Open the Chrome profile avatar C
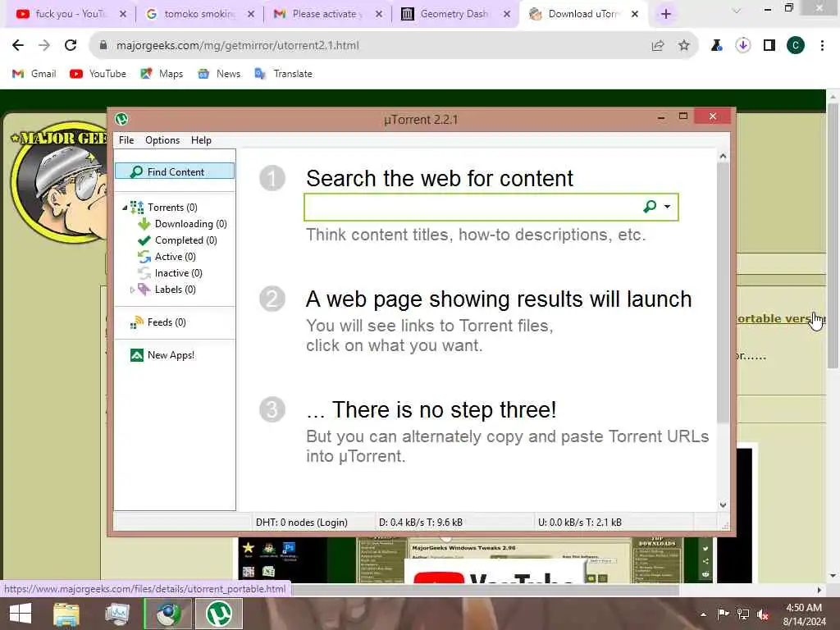This screenshot has width=840, height=630. click(x=796, y=46)
